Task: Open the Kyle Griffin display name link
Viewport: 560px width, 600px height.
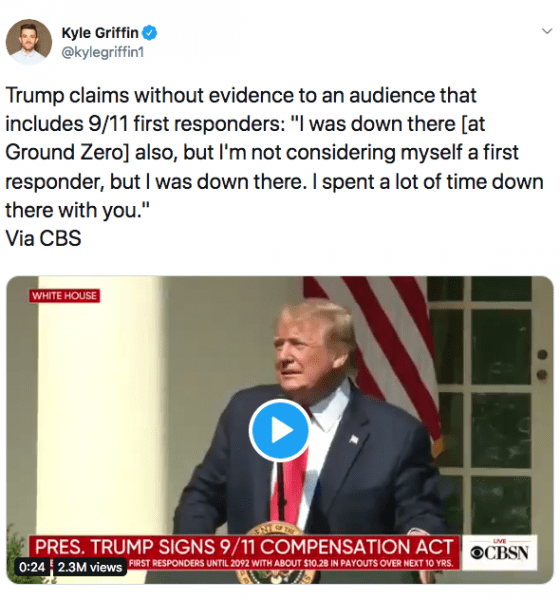Action: (x=100, y=33)
